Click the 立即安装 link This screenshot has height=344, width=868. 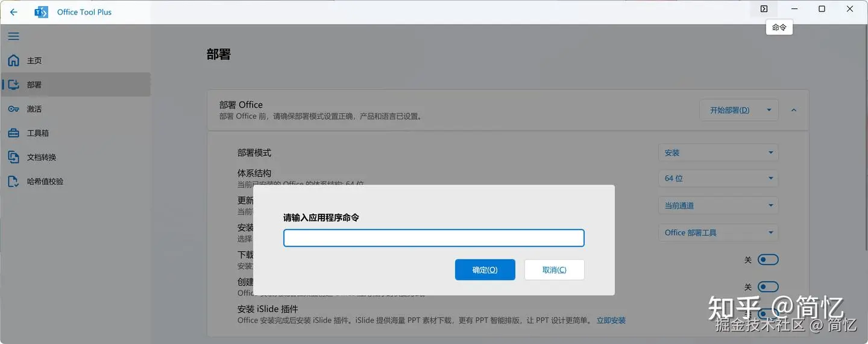click(x=611, y=320)
